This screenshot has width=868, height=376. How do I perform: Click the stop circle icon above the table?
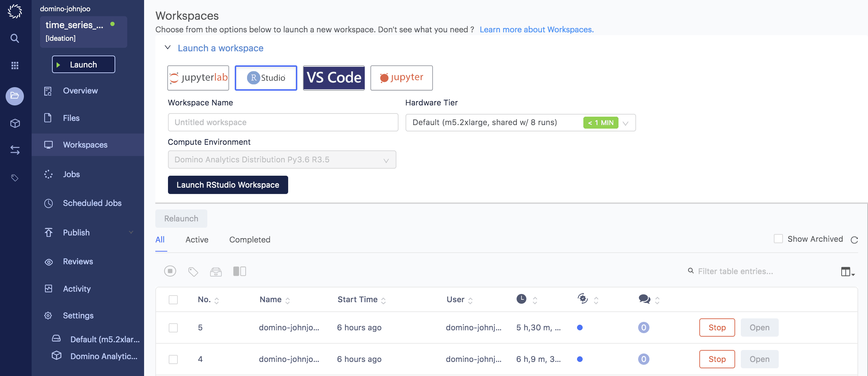[x=170, y=271]
